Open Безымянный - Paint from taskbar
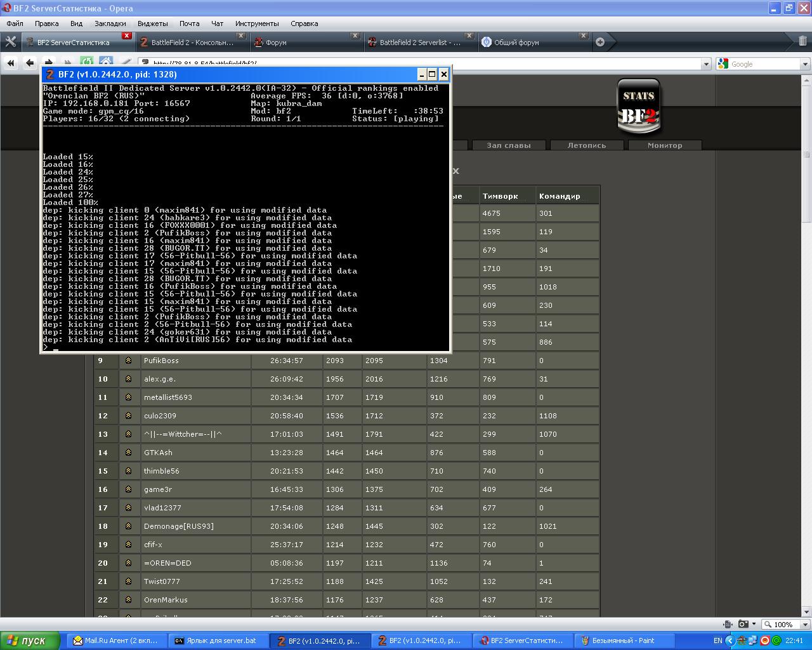The width and height of the screenshot is (812, 650). pyautogui.click(x=625, y=640)
